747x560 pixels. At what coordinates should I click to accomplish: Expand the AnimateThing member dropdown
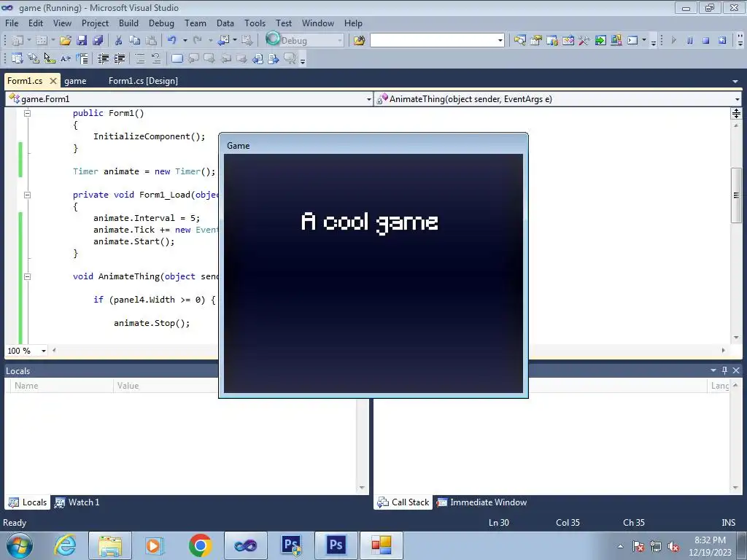737,99
